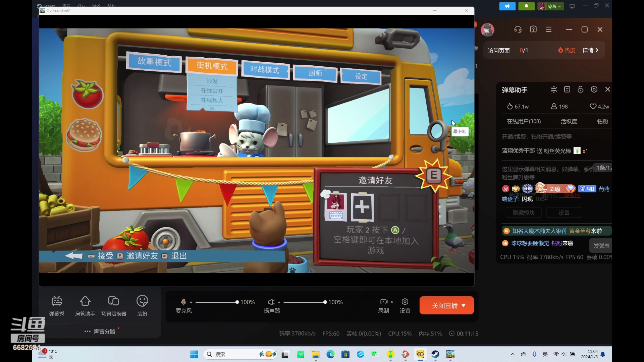The height and width of the screenshot is (362, 644).
Task: Click the back arrow in the game footer
Action: tap(74, 256)
